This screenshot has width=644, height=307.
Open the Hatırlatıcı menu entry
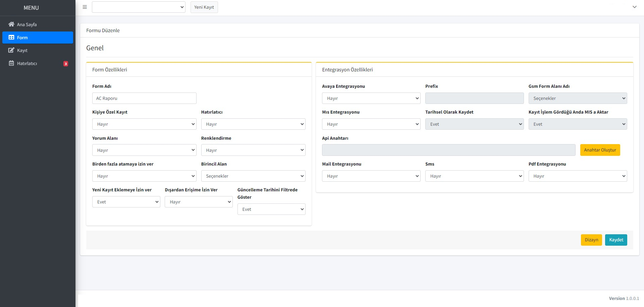[x=38, y=63]
